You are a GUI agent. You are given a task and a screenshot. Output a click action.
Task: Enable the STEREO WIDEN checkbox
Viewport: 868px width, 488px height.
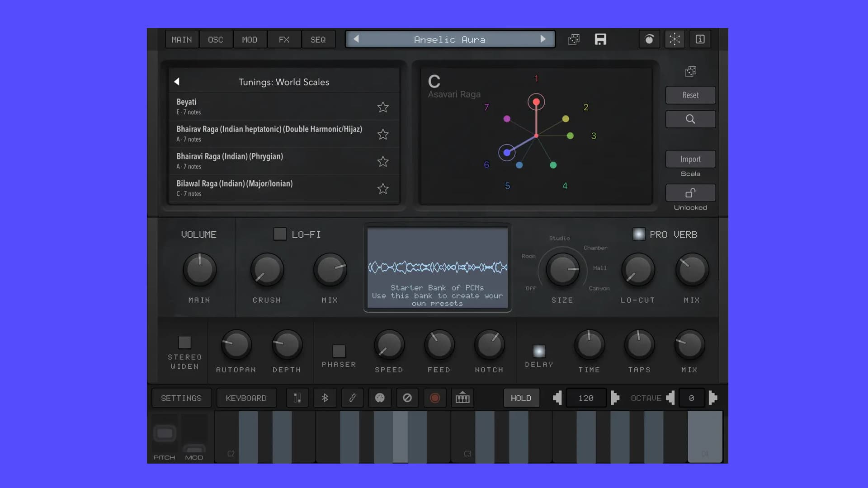click(184, 342)
